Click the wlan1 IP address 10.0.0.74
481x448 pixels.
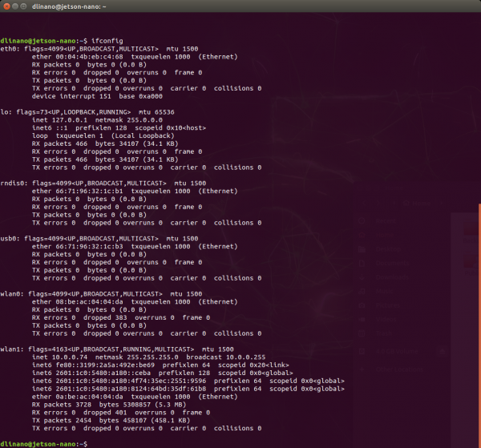click(69, 357)
